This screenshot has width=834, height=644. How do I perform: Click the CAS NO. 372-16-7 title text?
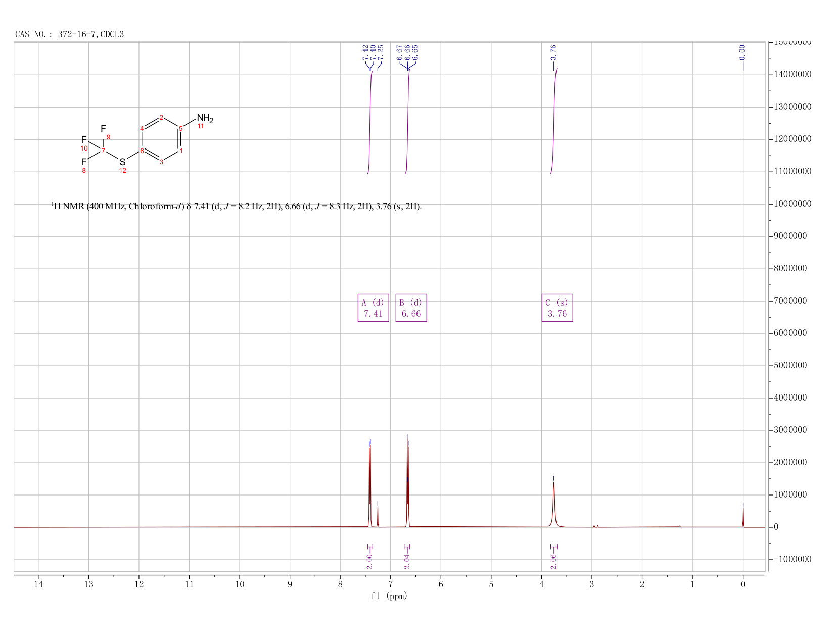click(70, 34)
